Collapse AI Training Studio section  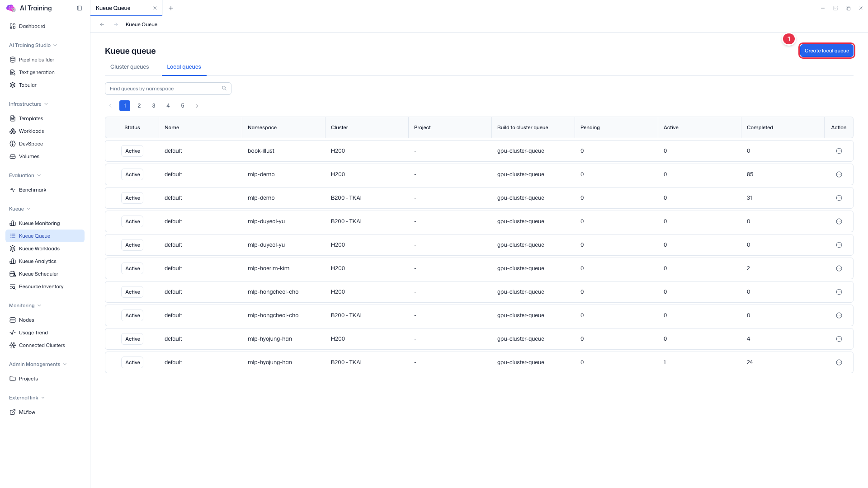coord(33,45)
